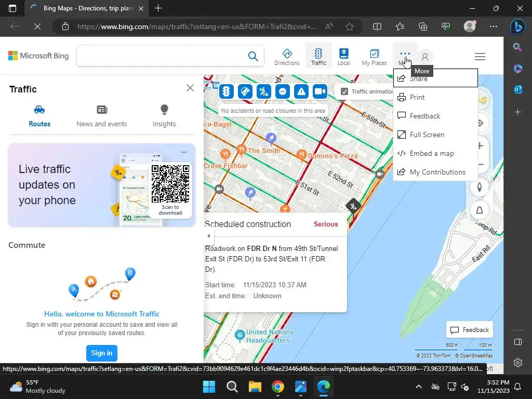Toggle the traffic flow light filter
532x399 pixels.
227,91
